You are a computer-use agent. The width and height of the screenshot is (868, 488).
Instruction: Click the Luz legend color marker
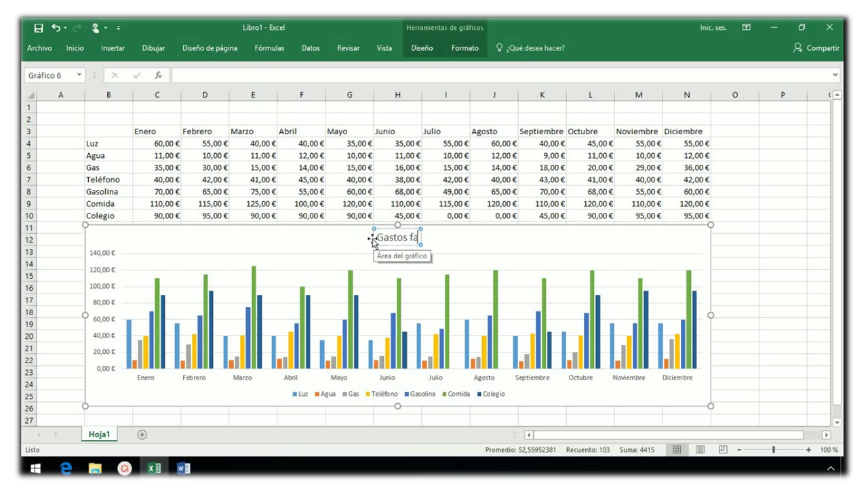[x=295, y=394]
